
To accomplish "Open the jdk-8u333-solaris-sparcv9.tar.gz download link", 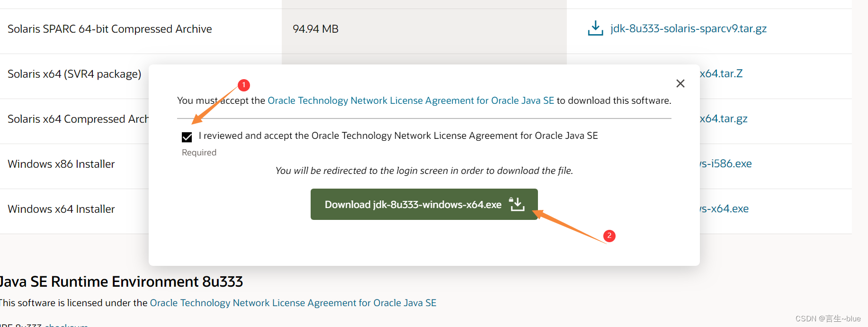I will (x=689, y=28).
